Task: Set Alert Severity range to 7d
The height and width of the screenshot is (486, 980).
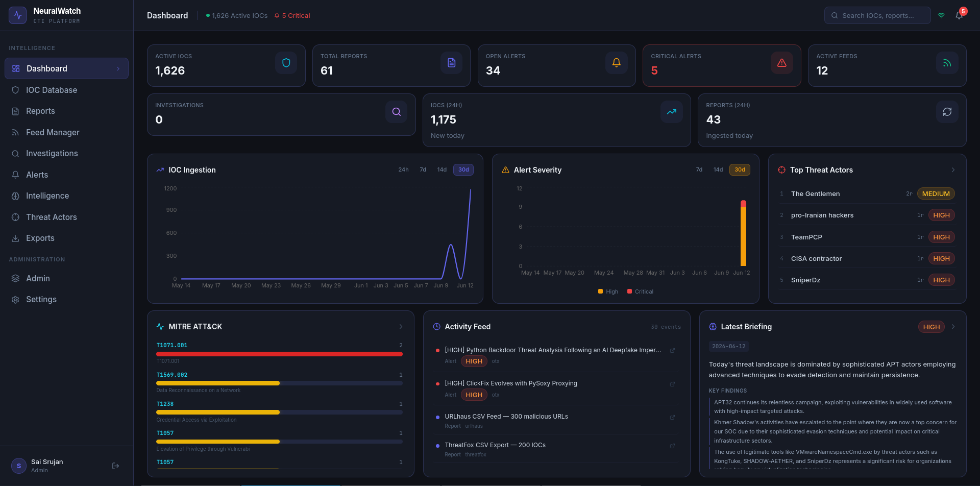Action: coord(699,169)
